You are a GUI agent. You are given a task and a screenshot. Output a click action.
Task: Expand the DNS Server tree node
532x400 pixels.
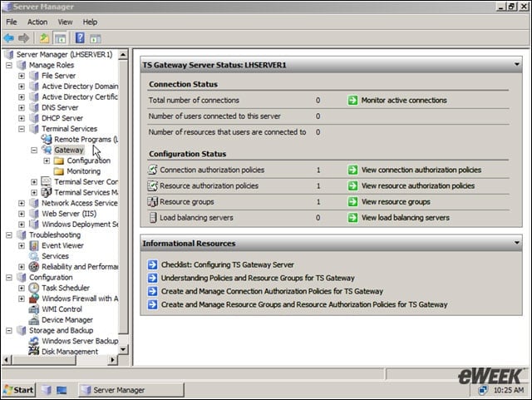[x=22, y=107]
